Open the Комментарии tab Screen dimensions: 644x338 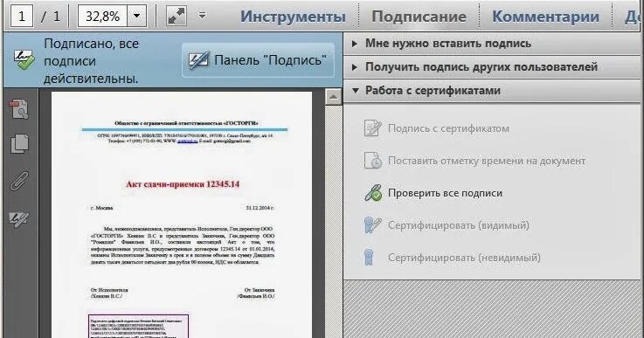click(545, 17)
